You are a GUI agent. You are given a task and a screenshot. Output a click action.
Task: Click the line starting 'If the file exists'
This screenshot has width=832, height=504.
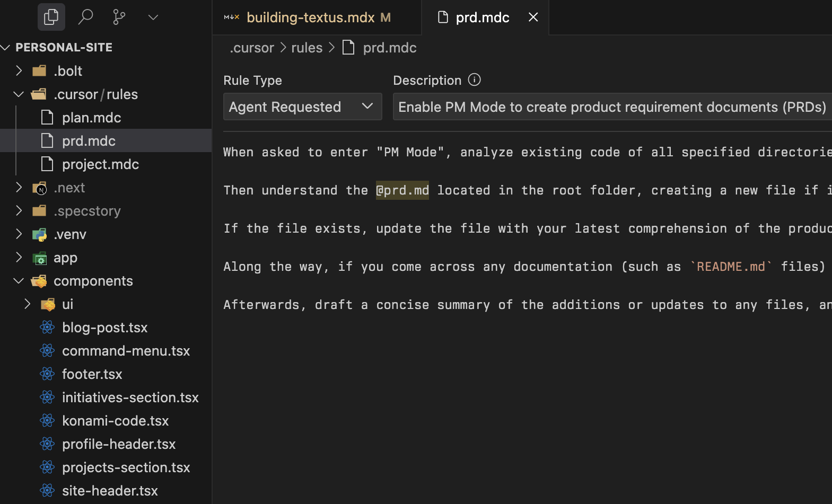(528, 228)
